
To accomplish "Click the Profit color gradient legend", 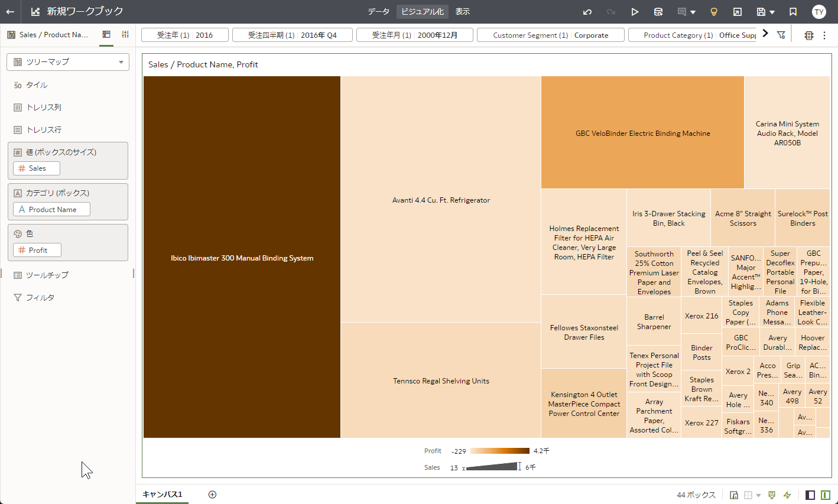I will (500, 451).
